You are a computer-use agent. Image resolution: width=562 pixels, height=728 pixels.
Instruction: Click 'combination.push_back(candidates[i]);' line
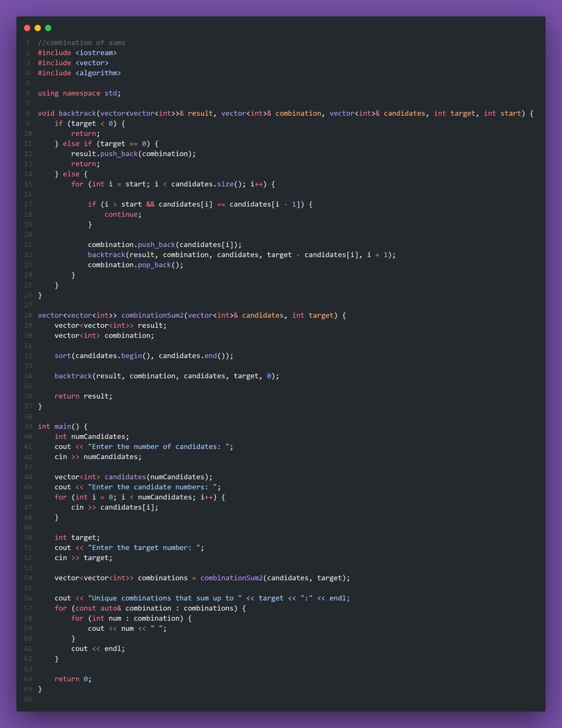click(x=165, y=244)
